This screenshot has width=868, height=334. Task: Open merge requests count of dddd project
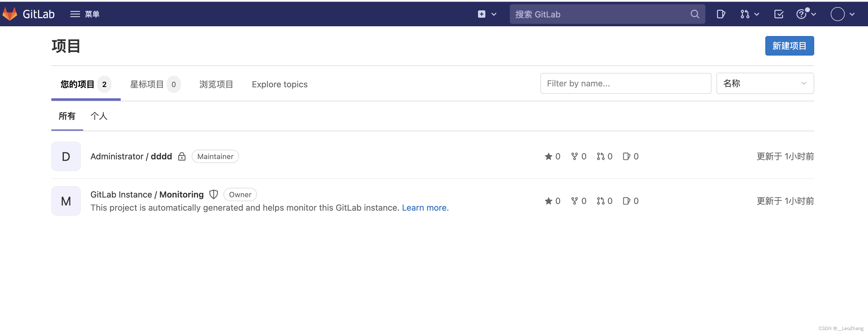click(605, 156)
